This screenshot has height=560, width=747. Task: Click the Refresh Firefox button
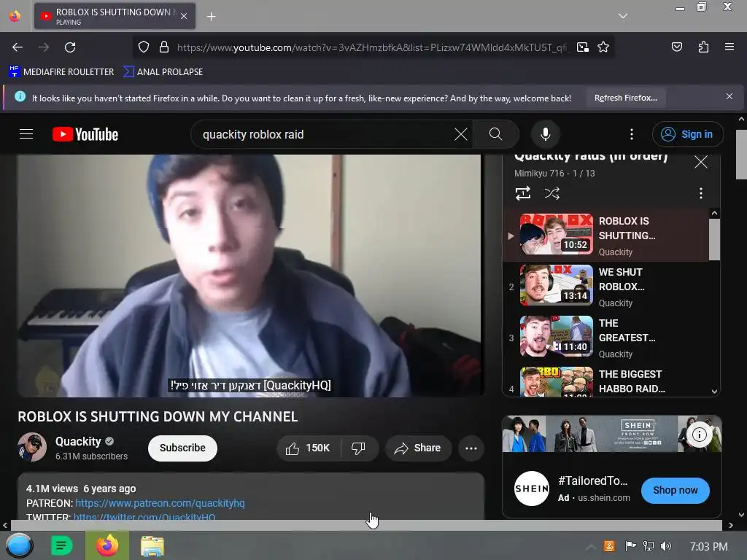625,98
